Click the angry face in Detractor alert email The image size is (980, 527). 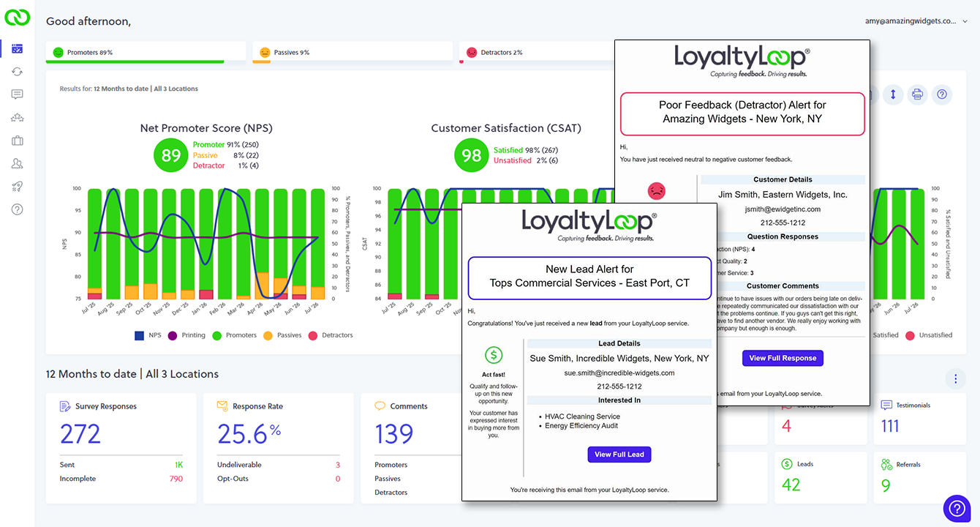[657, 191]
